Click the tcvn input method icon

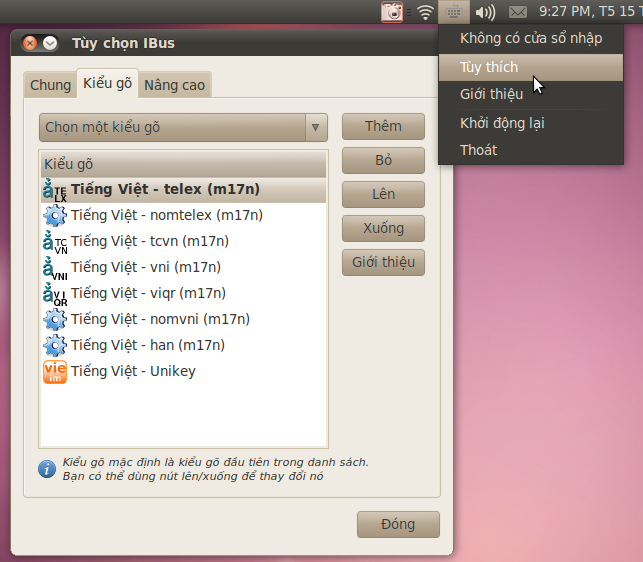(54, 241)
